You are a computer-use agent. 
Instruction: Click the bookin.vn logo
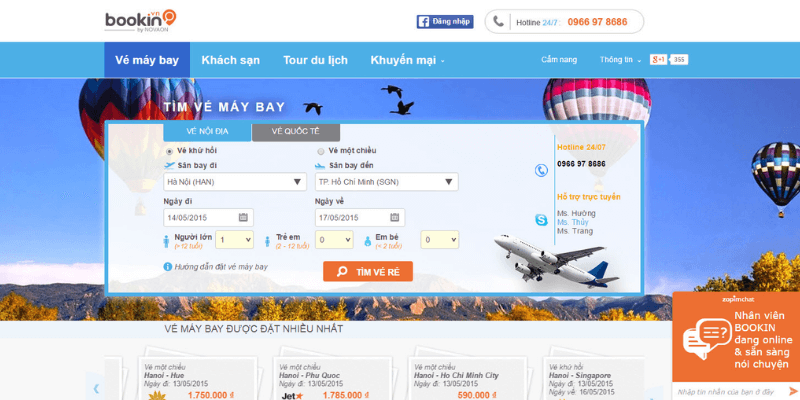[140, 21]
